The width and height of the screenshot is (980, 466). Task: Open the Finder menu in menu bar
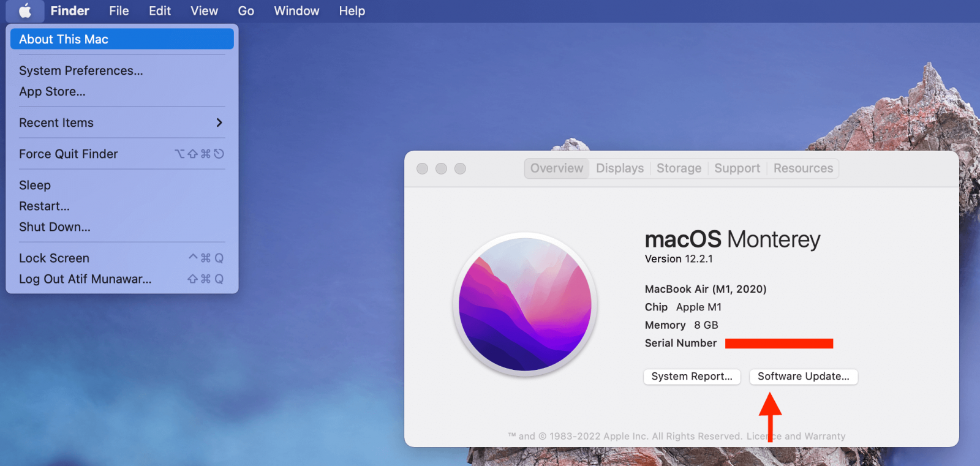pyautogui.click(x=70, y=11)
